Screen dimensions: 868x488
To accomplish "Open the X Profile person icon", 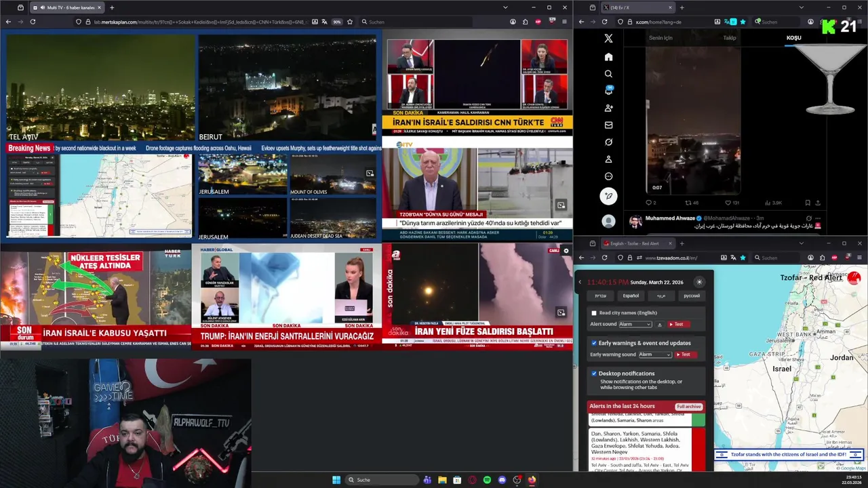I will [x=608, y=159].
